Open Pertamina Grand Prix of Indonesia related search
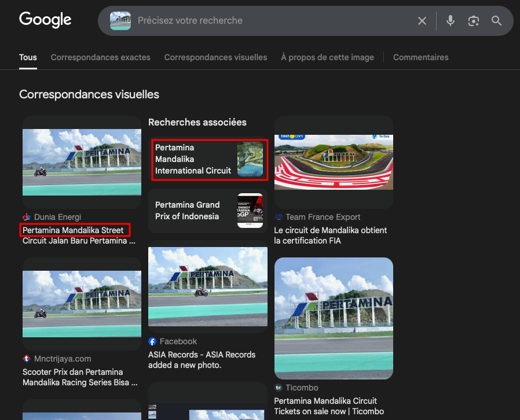 [x=208, y=211]
